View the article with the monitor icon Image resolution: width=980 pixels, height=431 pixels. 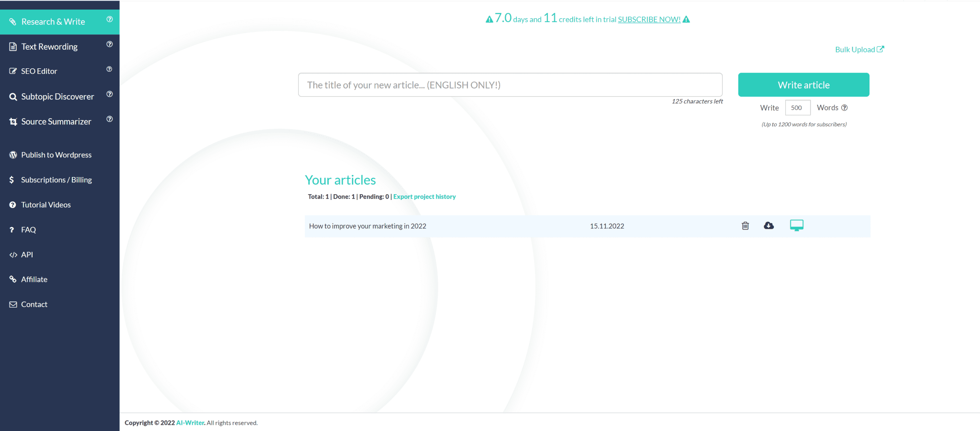[x=796, y=225]
